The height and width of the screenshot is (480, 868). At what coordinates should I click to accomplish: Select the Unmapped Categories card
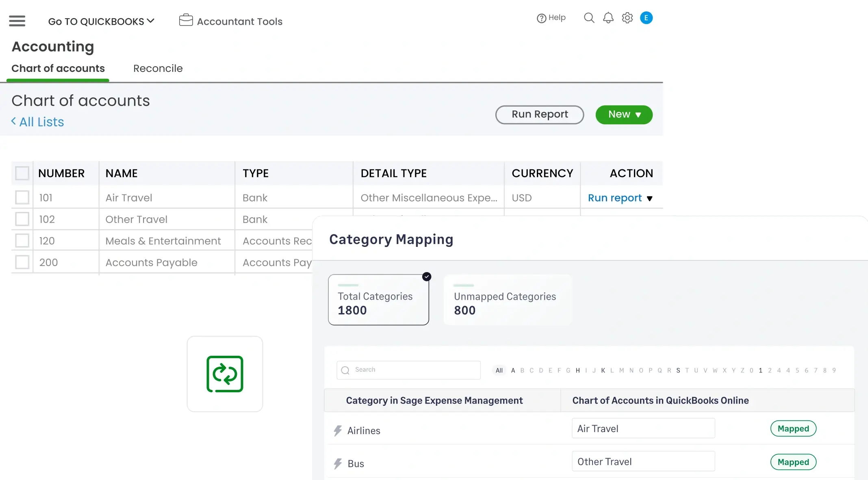tap(508, 300)
